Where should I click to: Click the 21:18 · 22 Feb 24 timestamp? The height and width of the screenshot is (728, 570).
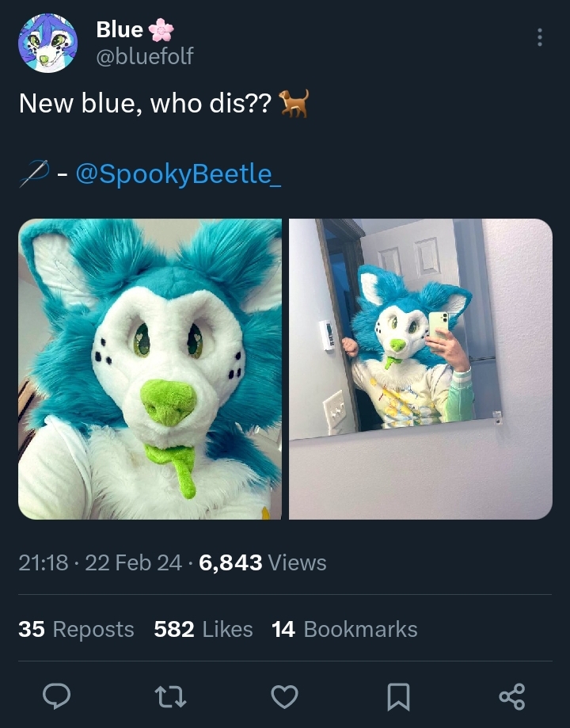100,562
